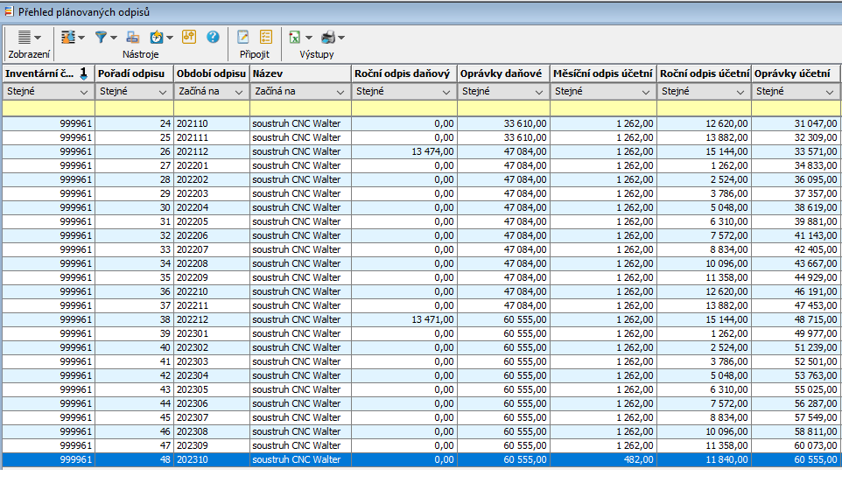Viewport: 842px width, 504px height.
Task: Open the Zobrazení view layout icon
Action: (25, 38)
